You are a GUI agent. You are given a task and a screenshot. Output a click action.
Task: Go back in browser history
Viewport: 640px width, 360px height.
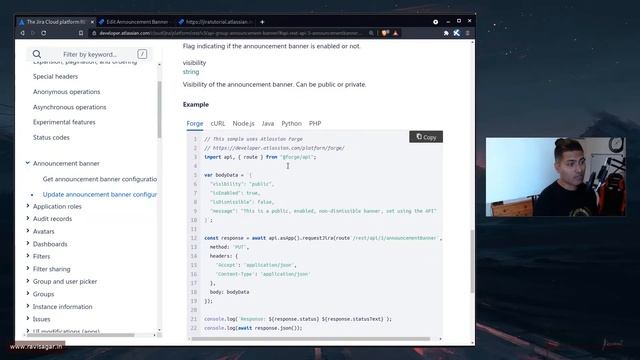point(22,33)
